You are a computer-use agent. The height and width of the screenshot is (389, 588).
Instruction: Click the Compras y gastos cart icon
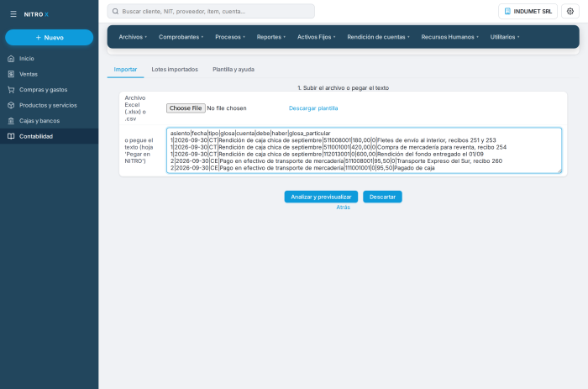11,90
